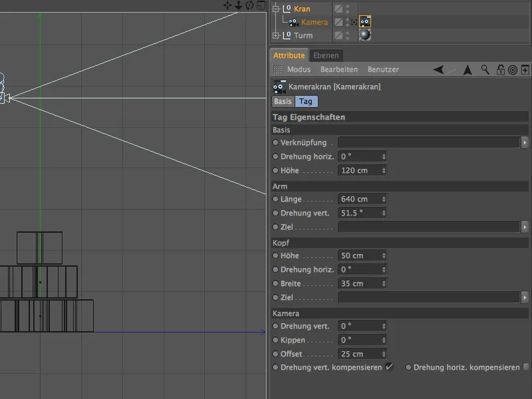Toggle the layer square for Kamera
The height and width of the screenshot is (399, 532).
[x=338, y=22]
